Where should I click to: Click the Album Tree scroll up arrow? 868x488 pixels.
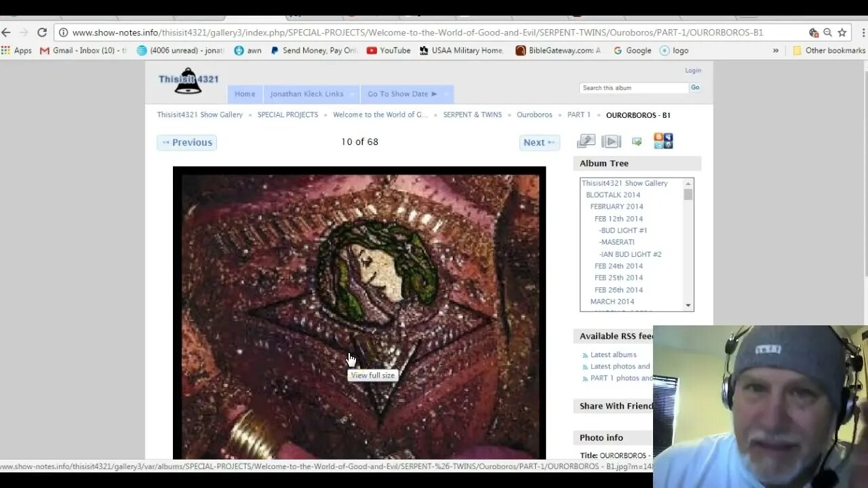click(688, 183)
